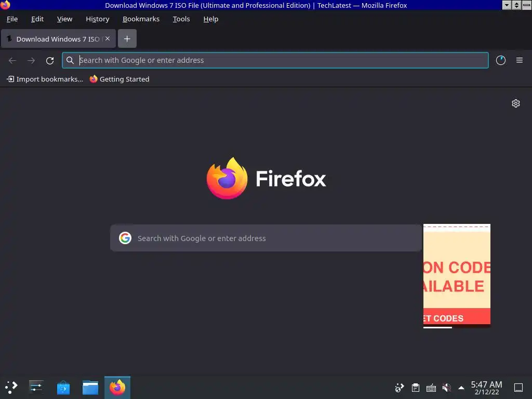Open the Firefox hamburger application menu
This screenshot has height=399, width=532.
point(519,60)
